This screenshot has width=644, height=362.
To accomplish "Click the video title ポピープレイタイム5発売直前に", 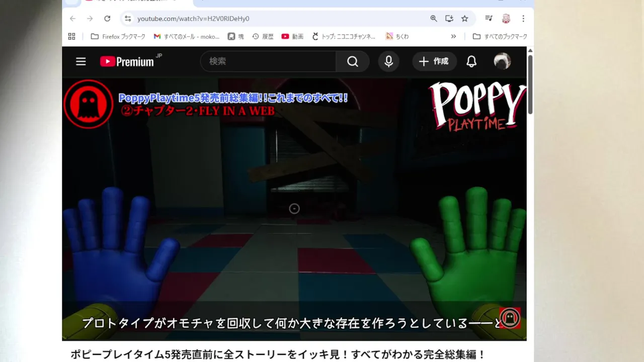I will [278, 354].
